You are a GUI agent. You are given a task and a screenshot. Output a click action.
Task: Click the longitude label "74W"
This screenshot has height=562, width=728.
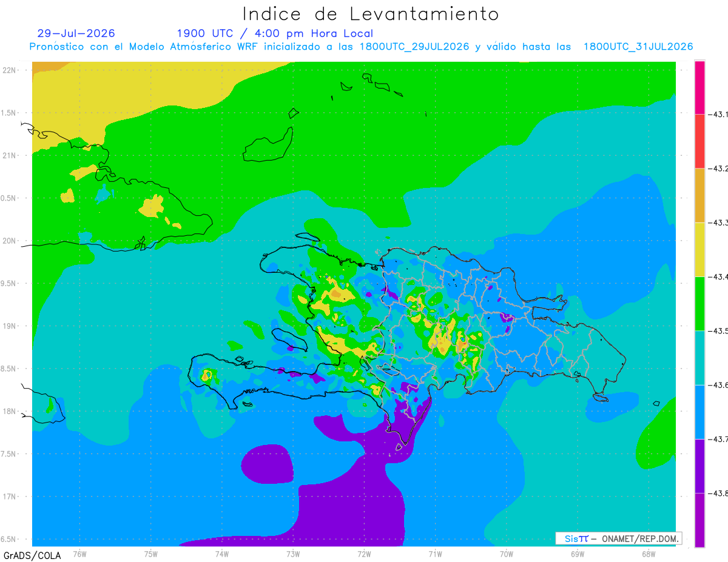pos(222,554)
